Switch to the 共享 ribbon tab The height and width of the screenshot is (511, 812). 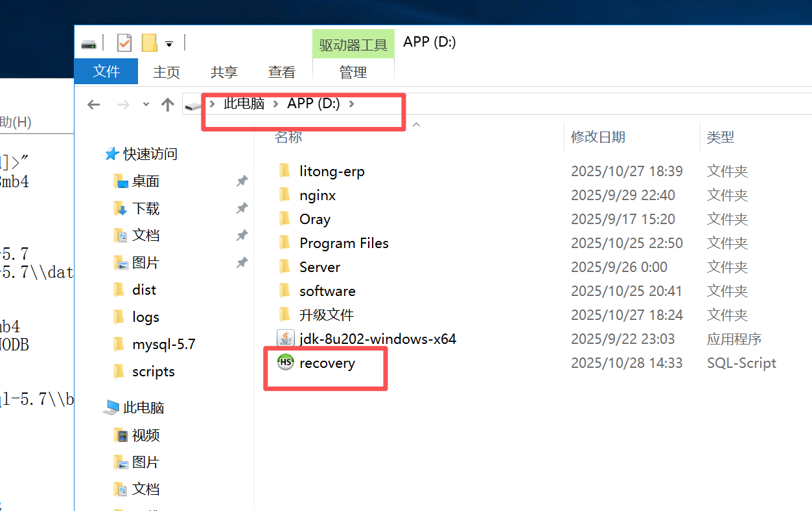click(224, 72)
